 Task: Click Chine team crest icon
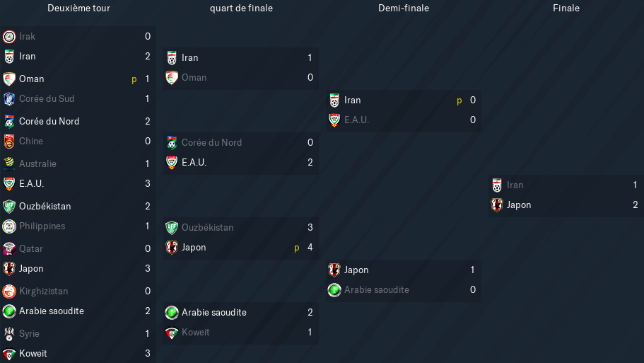tap(9, 142)
